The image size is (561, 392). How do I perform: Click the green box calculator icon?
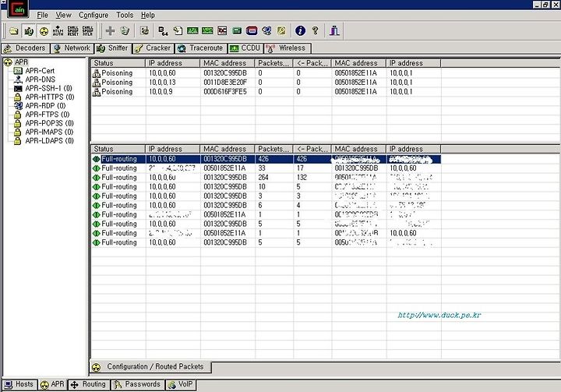click(x=237, y=31)
